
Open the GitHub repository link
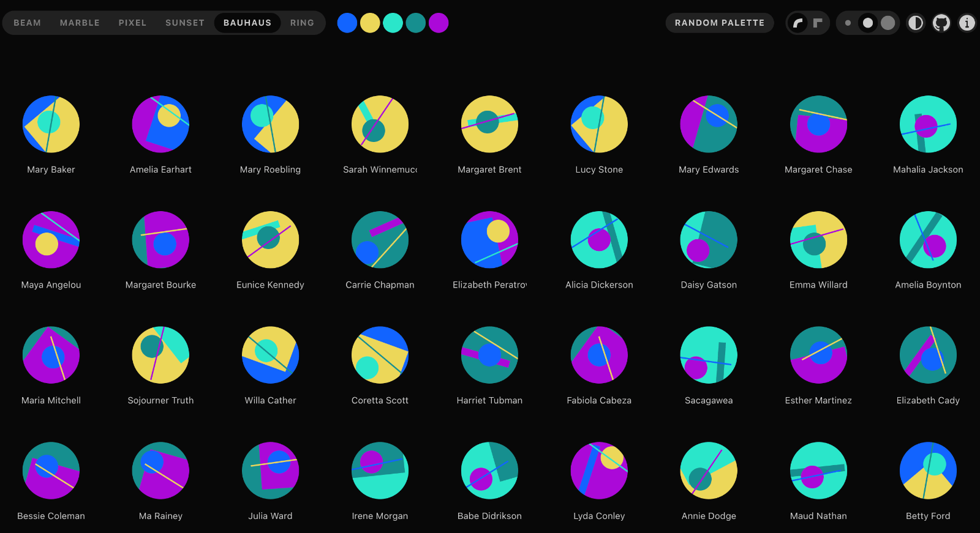pos(941,23)
